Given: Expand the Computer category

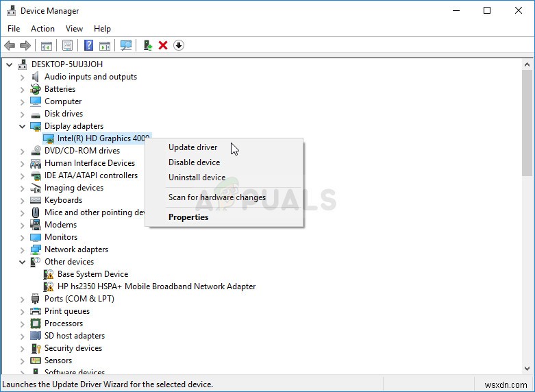Looking at the screenshot, I should [22, 101].
